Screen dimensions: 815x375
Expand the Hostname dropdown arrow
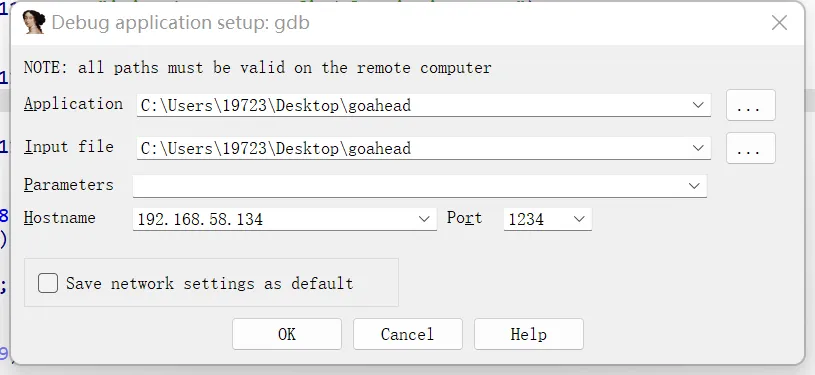click(x=424, y=219)
